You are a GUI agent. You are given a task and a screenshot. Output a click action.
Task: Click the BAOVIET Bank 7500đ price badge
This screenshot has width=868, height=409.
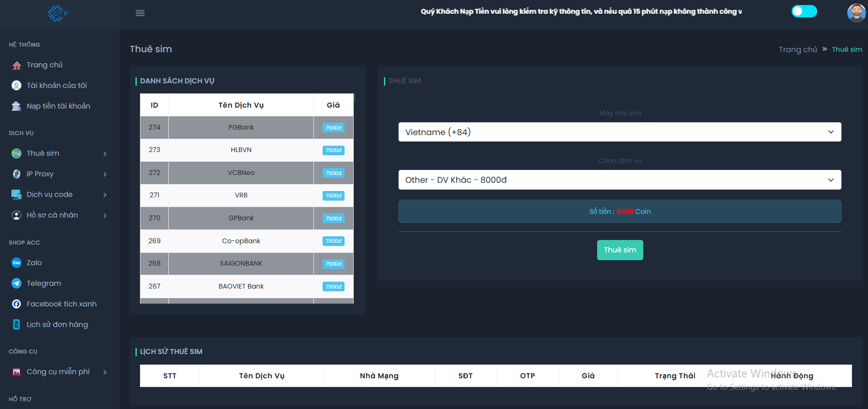click(334, 287)
